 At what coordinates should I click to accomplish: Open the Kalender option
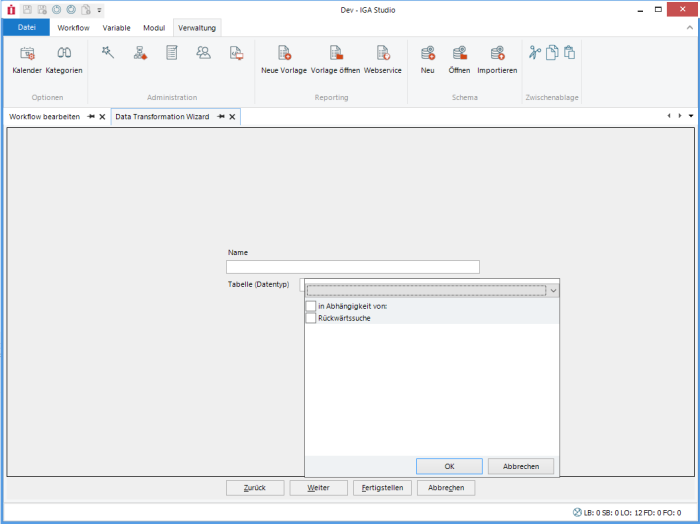[27, 58]
